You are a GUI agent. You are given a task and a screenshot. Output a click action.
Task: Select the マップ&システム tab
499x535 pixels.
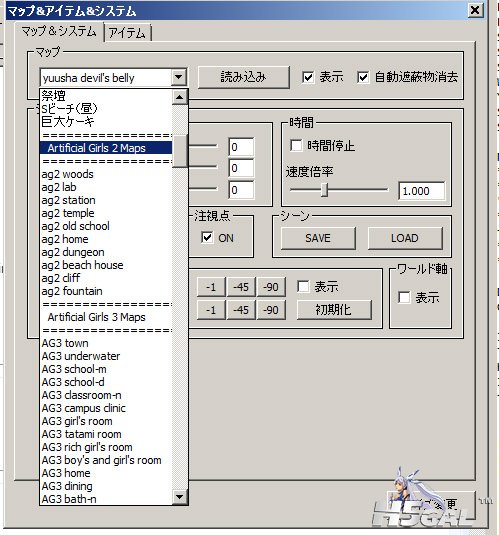tap(59, 32)
